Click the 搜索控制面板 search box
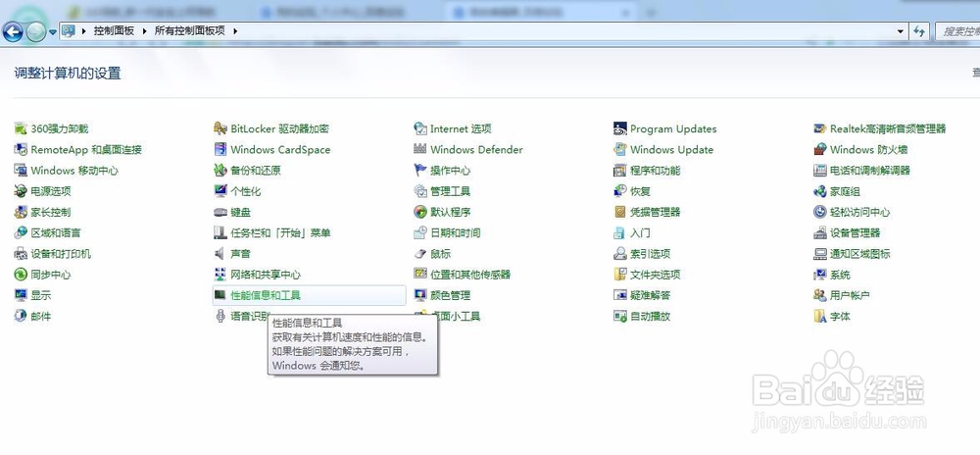This screenshot has height=455, width=980. click(956, 31)
